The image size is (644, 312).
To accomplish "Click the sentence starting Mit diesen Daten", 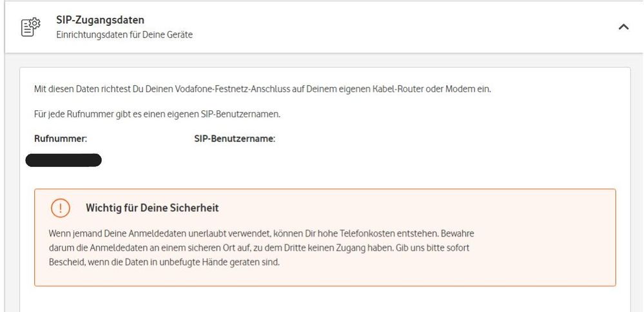I will [x=262, y=89].
